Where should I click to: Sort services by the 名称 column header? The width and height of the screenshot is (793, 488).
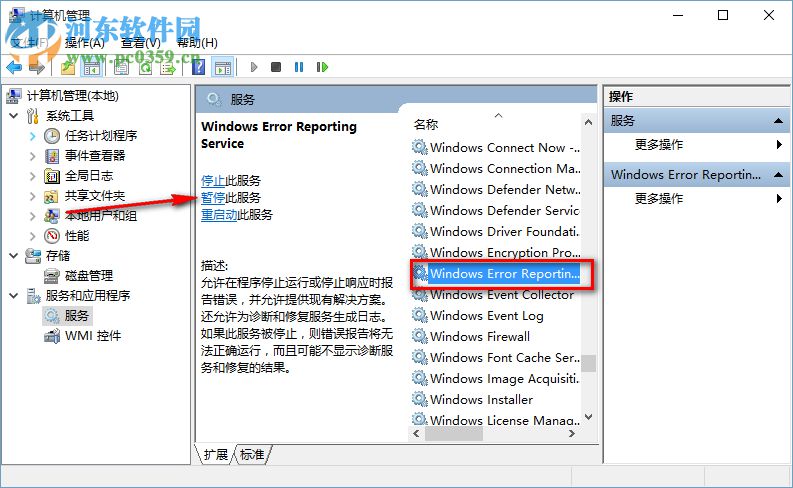pos(426,124)
